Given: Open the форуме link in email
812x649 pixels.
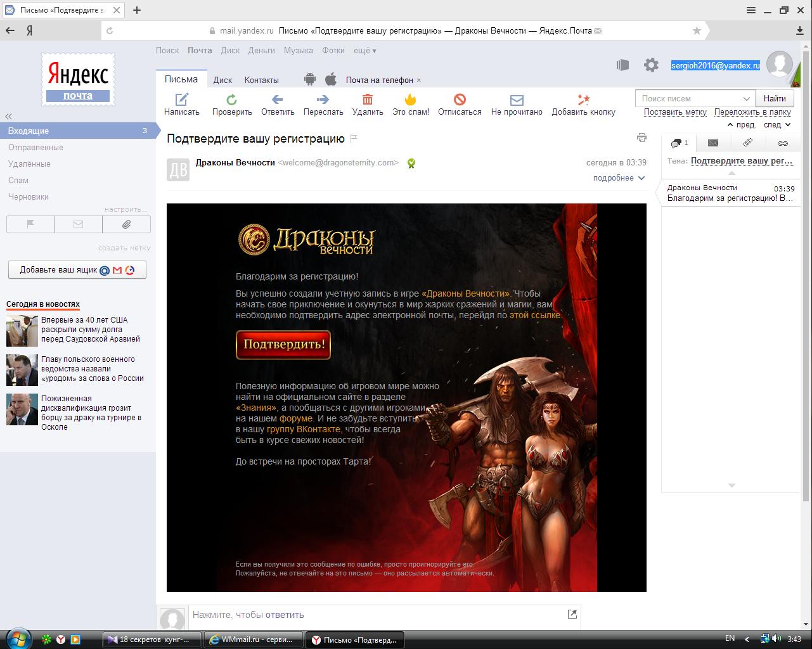Looking at the screenshot, I should [296, 418].
